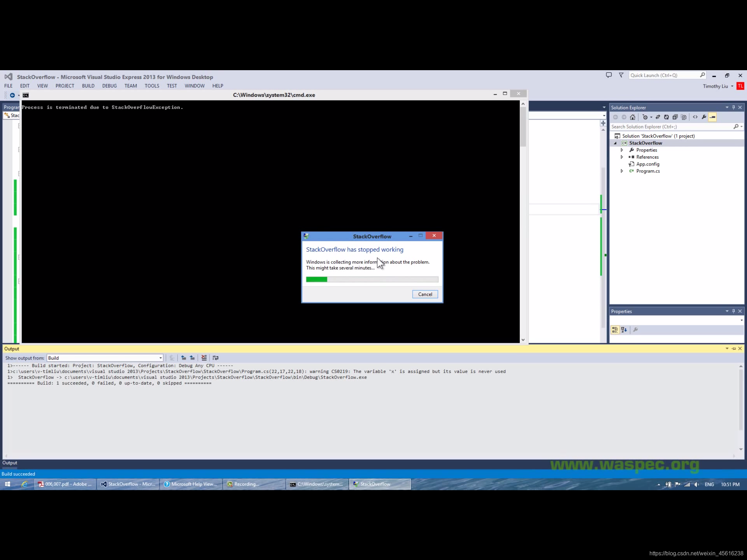The image size is (747, 560).
Task: Expand the References node
Action: click(x=622, y=157)
